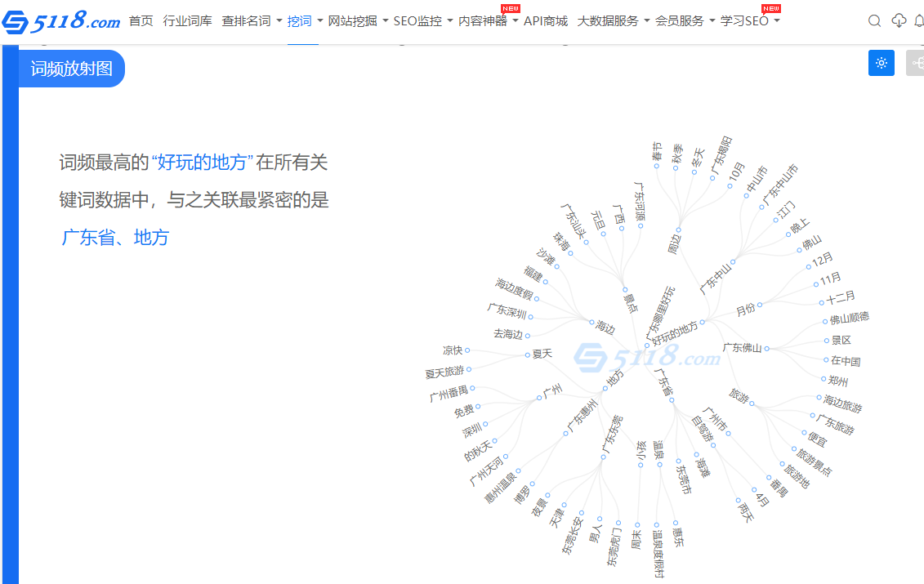Select the 广东哪里好玩 node
Viewport: 924px width, 584px height.
pyautogui.click(x=661, y=312)
